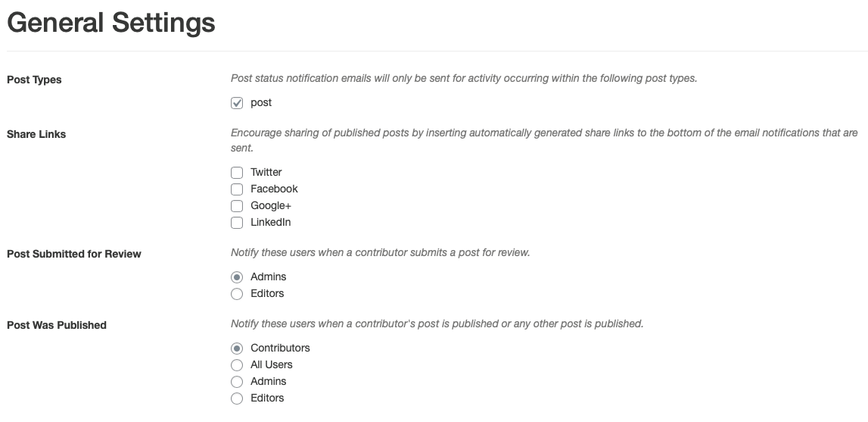This screenshot has width=868, height=422.
Task: Uncheck the post type checkbox
Action: pos(237,103)
